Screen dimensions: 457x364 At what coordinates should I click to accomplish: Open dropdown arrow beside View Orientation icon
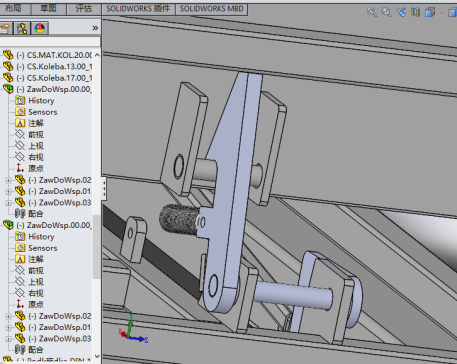(x=441, y=13)
